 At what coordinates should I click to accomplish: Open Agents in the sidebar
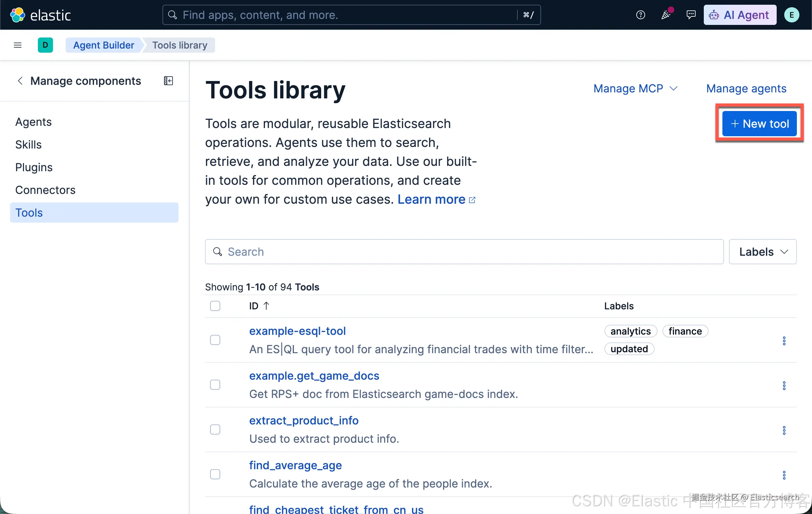(33, 122)
